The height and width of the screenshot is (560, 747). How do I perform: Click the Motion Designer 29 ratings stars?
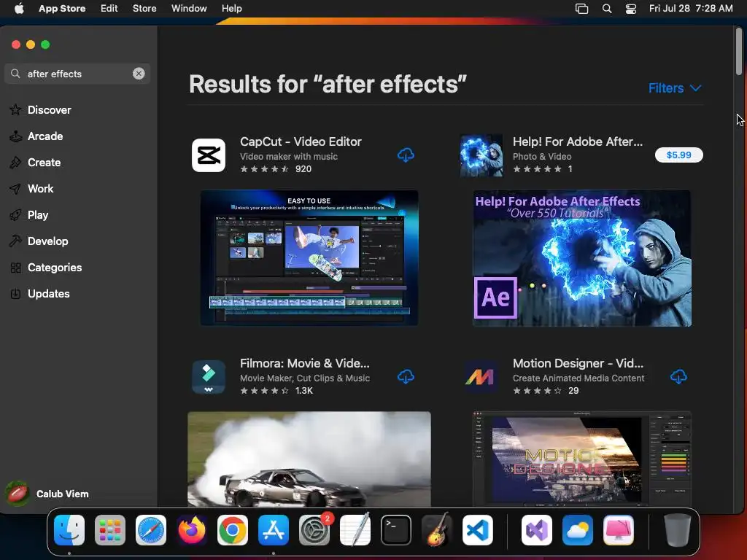pos(538,391)
